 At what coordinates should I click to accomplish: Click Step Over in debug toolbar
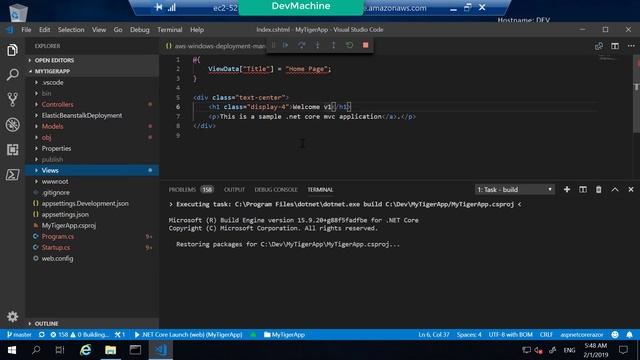[x=302, y=45]
